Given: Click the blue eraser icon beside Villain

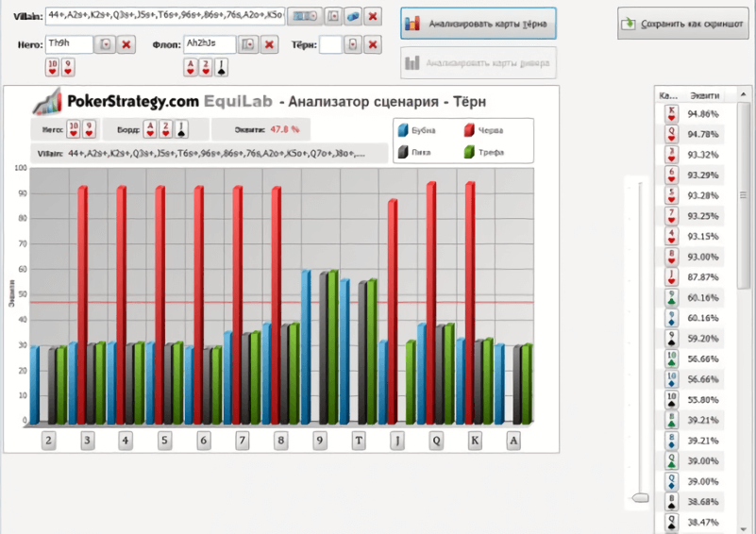Looking at the screenshot, I should coord(353,16).
